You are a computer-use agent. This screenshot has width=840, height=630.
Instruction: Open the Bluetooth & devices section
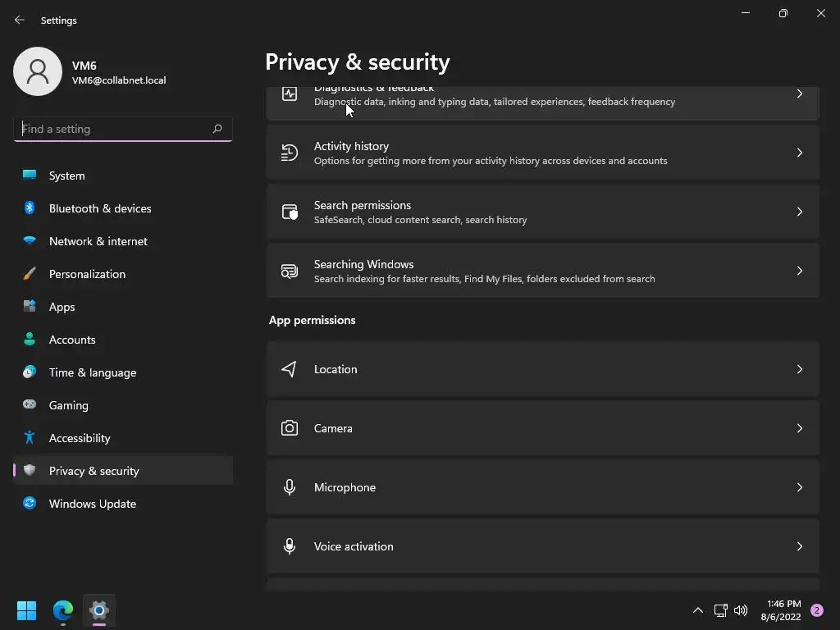pyautogui.click(x=100, y=208)
